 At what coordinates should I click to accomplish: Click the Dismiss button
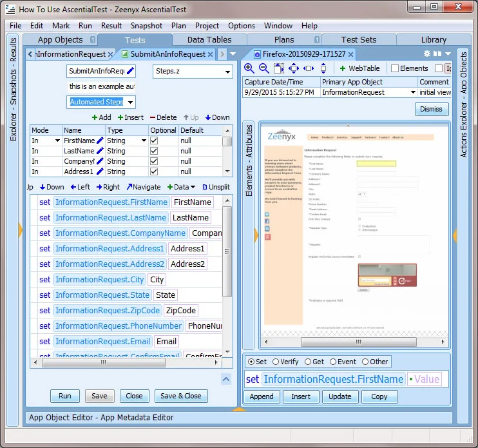point(431,109)
